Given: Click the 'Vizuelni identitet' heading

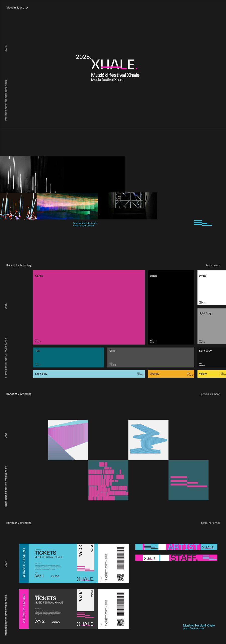Looking at the screenshot, I should point(17,8).
